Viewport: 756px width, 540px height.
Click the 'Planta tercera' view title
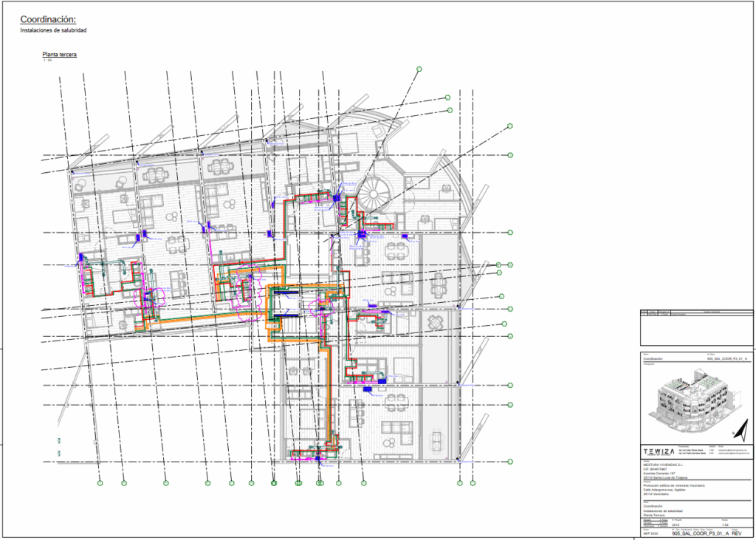click(x=60, y=55)
